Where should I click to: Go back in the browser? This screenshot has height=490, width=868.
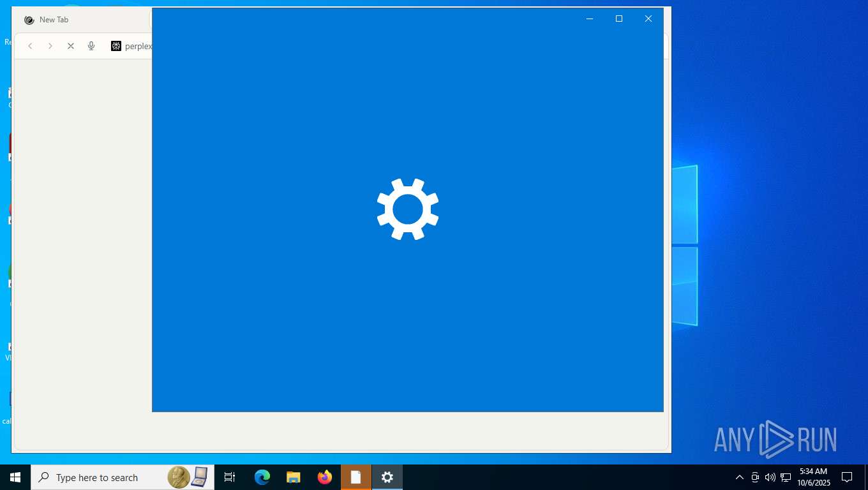coord(30,46)
